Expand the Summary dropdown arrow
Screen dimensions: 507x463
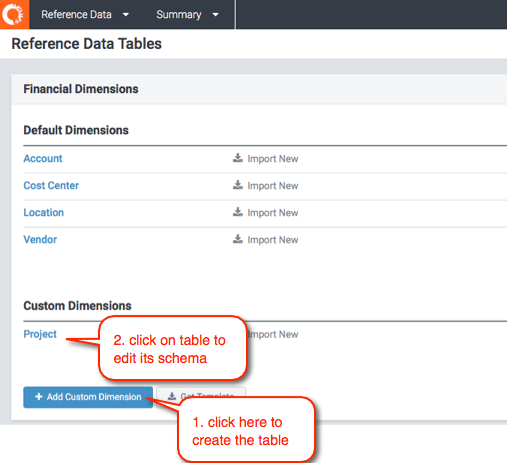tap(215, 15)
